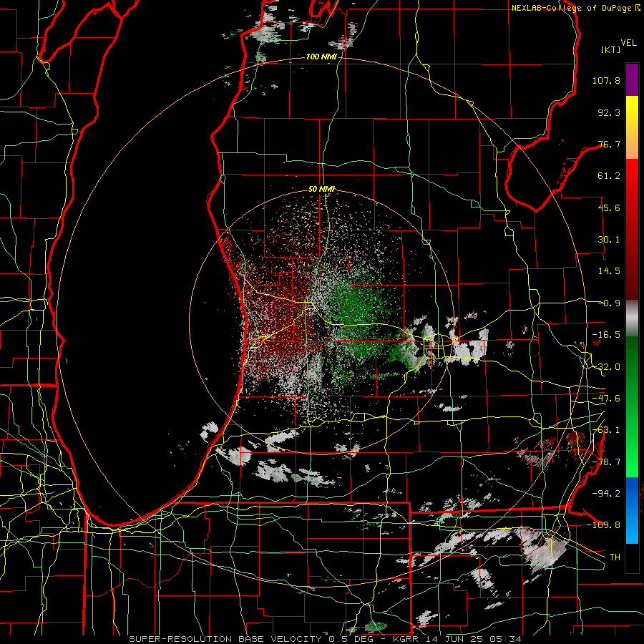This screenshot has height=644, width=644.
Task: Select the -47.6 scale value
Action: (x=606, y=399)
